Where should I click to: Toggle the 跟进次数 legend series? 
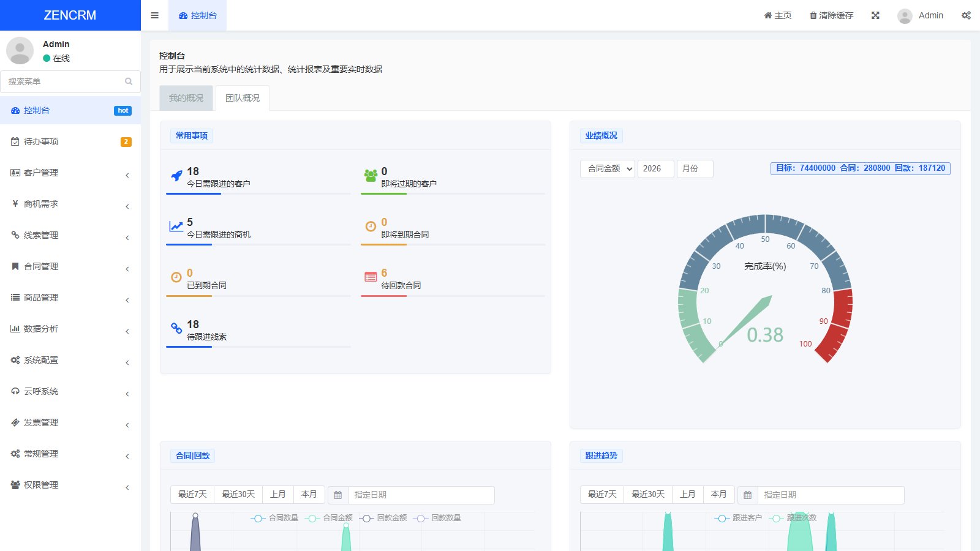pyautogui.click(x=793, y=518)
